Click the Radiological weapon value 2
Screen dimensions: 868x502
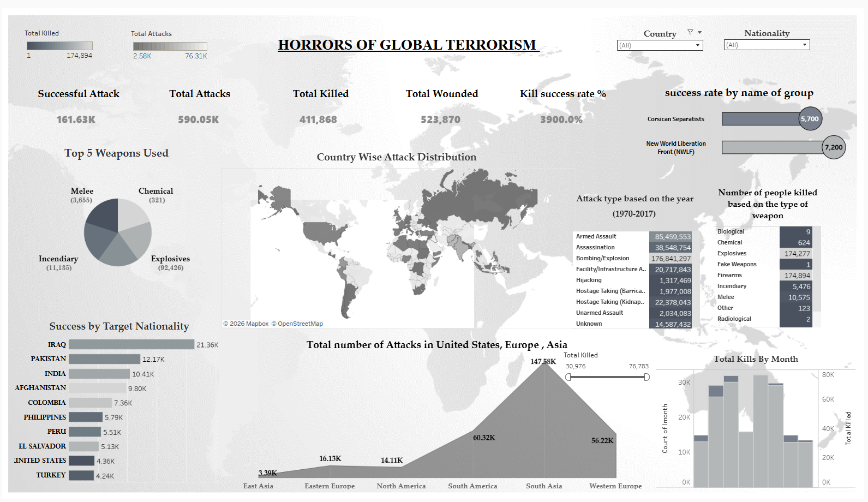click(x=796, y=319)
